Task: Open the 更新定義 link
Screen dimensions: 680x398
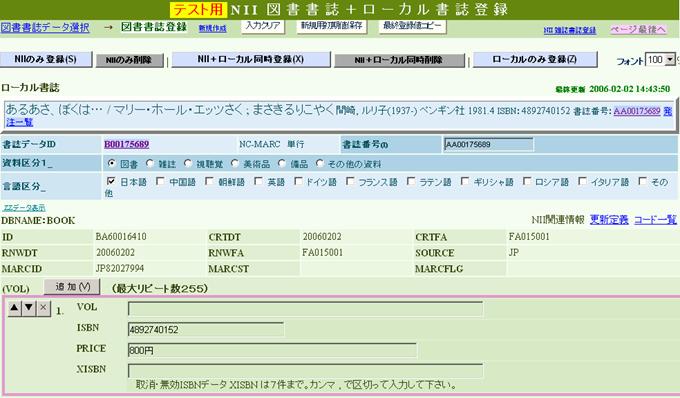Action: [x=609, y=220]
